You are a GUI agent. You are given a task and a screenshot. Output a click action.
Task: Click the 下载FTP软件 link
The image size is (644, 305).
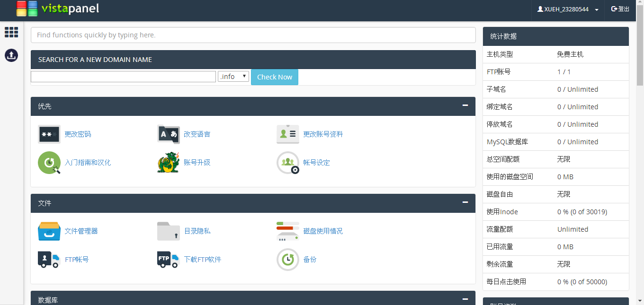(x=202, y=260)
